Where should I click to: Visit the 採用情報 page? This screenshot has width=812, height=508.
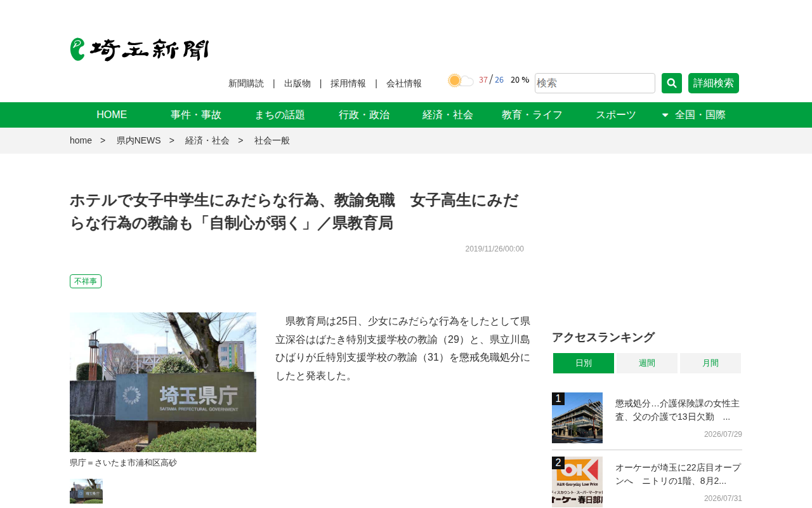click(348, 83)
